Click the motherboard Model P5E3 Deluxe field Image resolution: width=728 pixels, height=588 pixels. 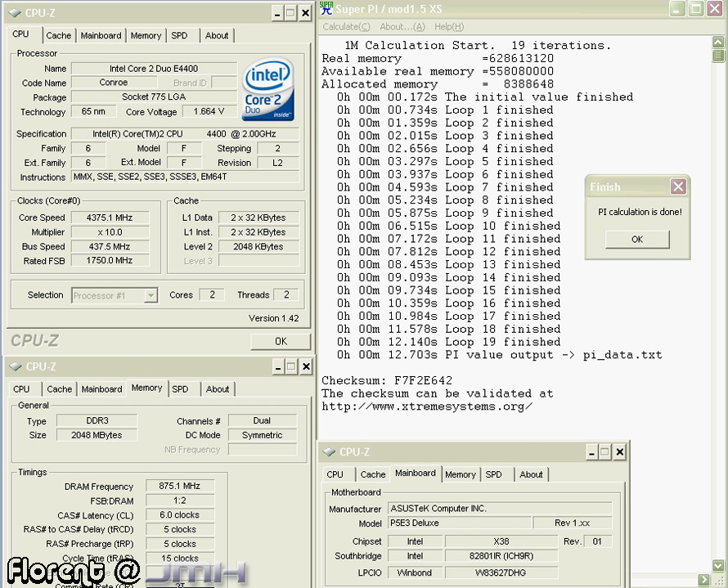(x=460, y=523)
